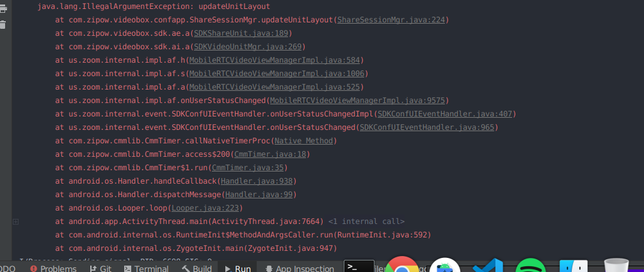Select the Run tool window tab
644x272 pixels.
tap(237, 269)
